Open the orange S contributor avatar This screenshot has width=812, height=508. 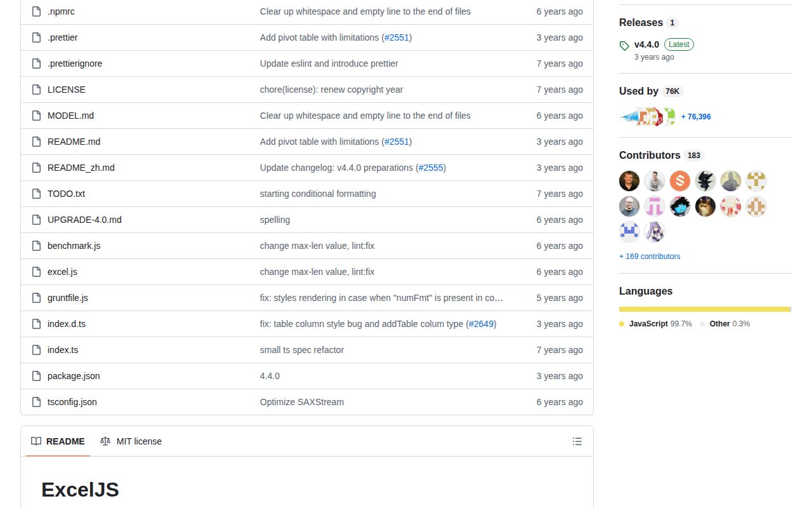pyautogui.click(x=680, y=181)
